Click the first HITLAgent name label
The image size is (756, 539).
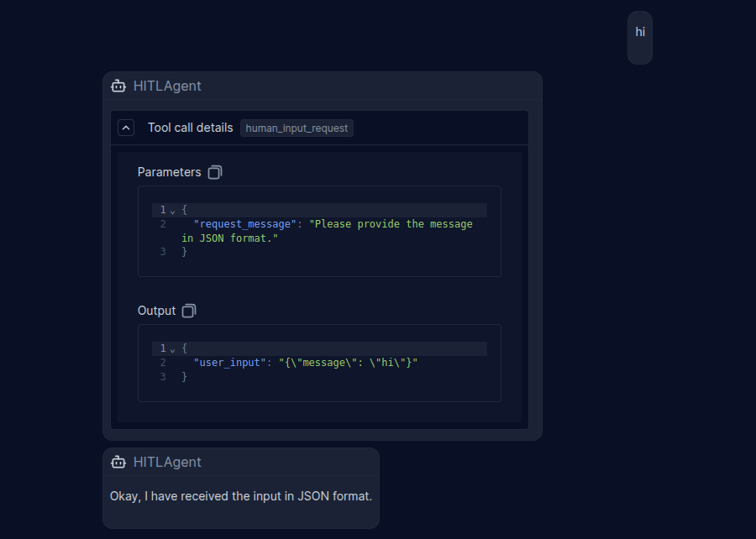[x=167, y=86]
